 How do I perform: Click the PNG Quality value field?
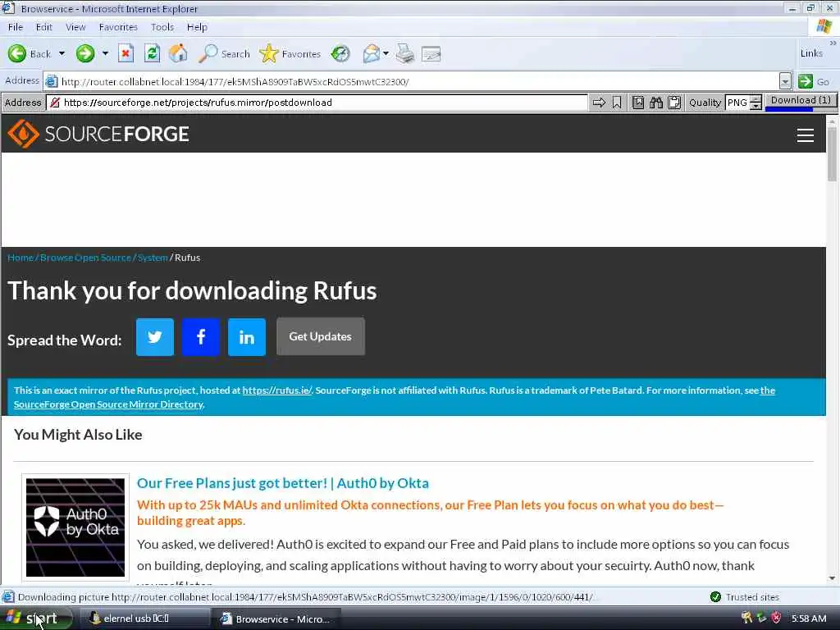click(737, 103)
